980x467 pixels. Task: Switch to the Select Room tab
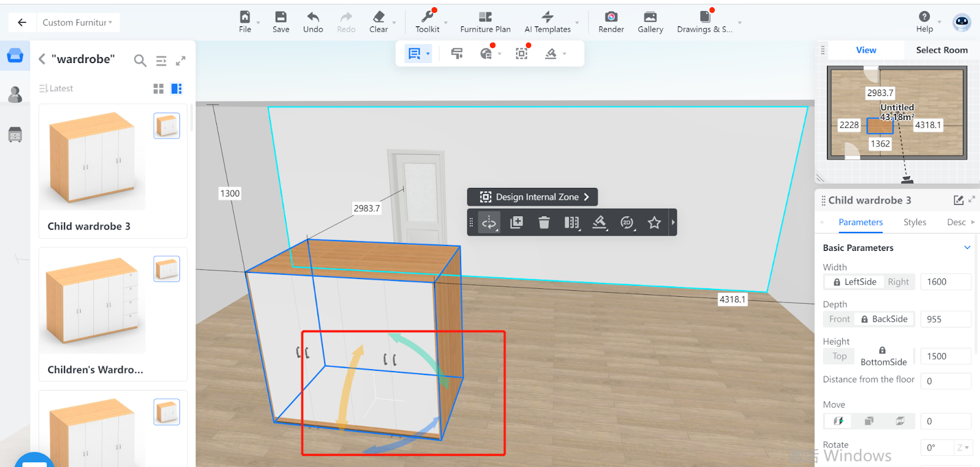(941, 50)
